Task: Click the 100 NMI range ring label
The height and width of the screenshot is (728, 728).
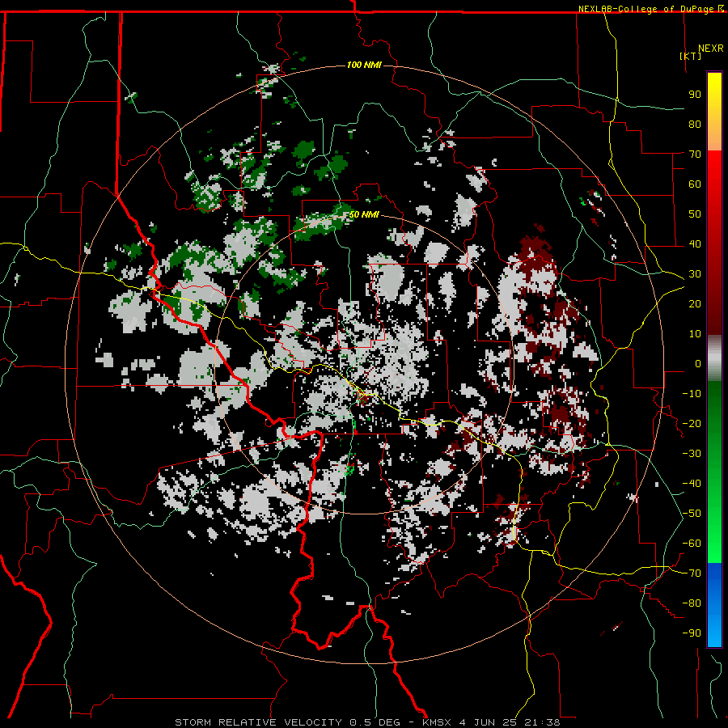Action: pos(364,65)
